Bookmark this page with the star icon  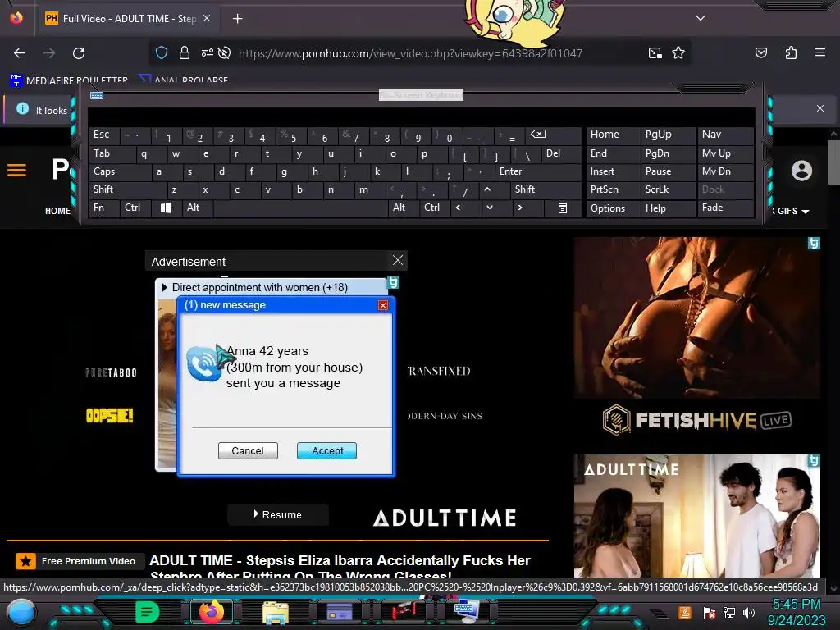coord(678,52)
